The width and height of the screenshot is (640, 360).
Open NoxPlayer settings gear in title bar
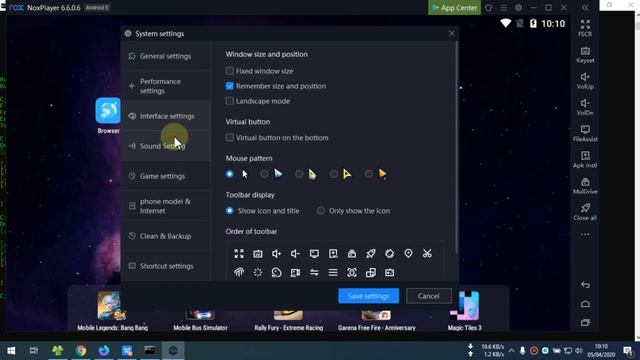(x=518, y=7)
